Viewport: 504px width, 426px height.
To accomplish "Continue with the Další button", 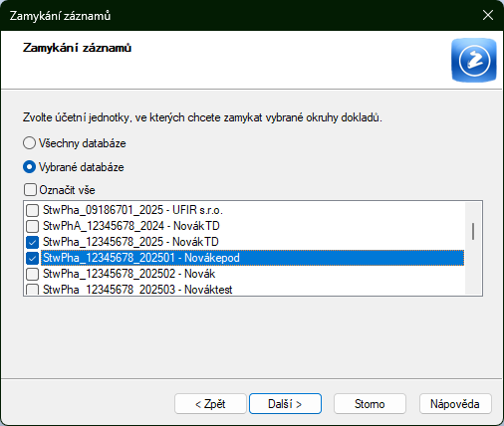I will tap(285, 404).
